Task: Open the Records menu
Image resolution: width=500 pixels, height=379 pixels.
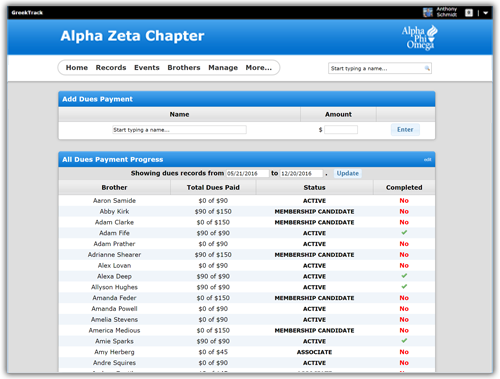Action: point(111,68)
